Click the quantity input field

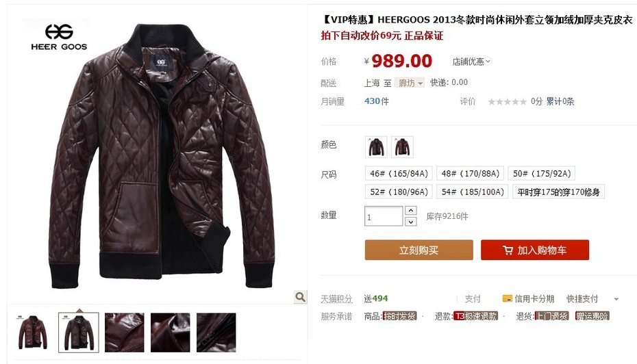[x=384, y=216]
